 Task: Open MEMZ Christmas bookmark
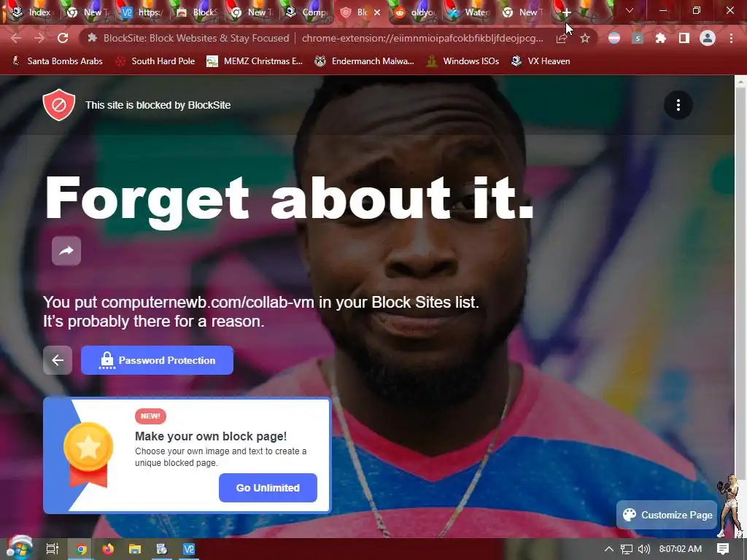point(255,61)
